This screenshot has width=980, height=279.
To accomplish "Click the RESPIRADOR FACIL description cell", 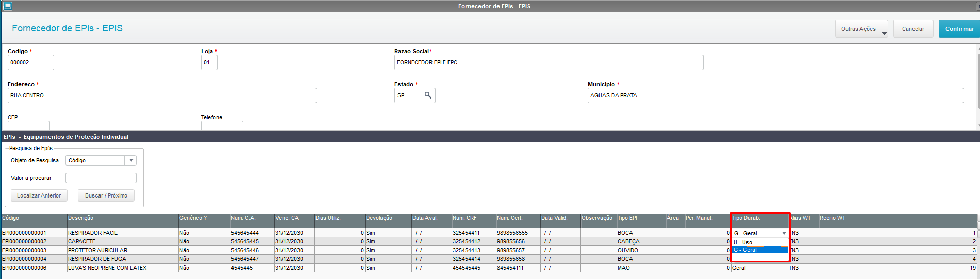I will point(123,233).
